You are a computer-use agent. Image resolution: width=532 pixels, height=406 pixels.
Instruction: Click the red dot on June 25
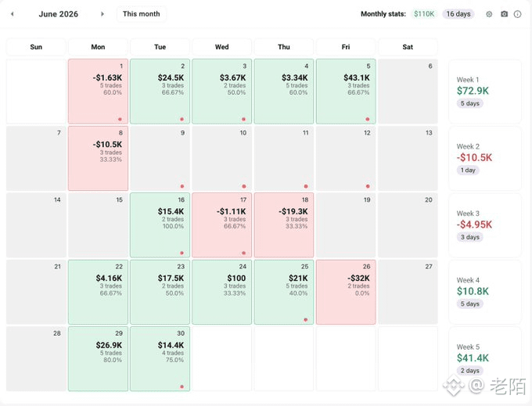[x=306, y=320]
